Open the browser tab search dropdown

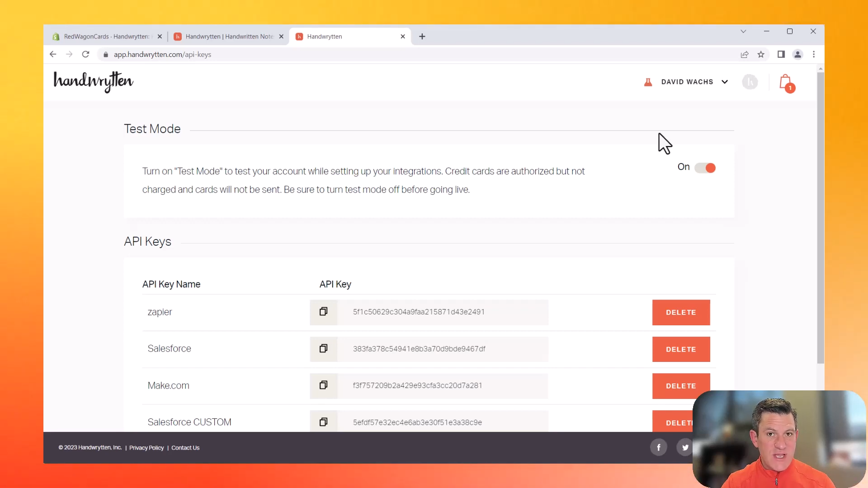tap(743, 31)
